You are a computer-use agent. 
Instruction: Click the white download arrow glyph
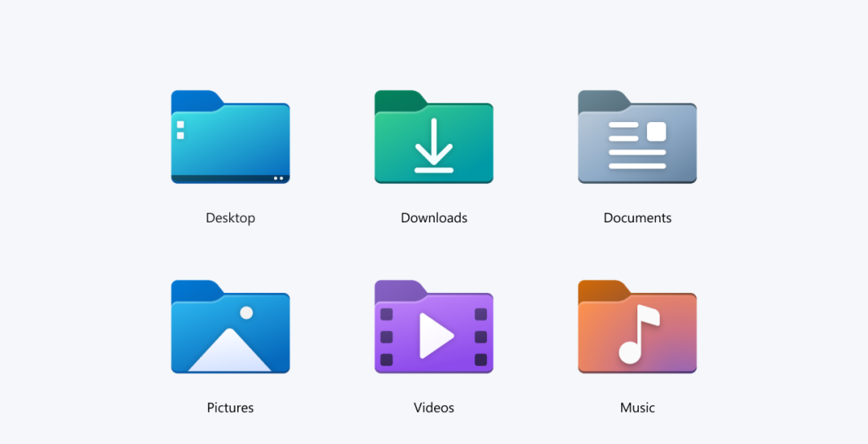point(433,145)
